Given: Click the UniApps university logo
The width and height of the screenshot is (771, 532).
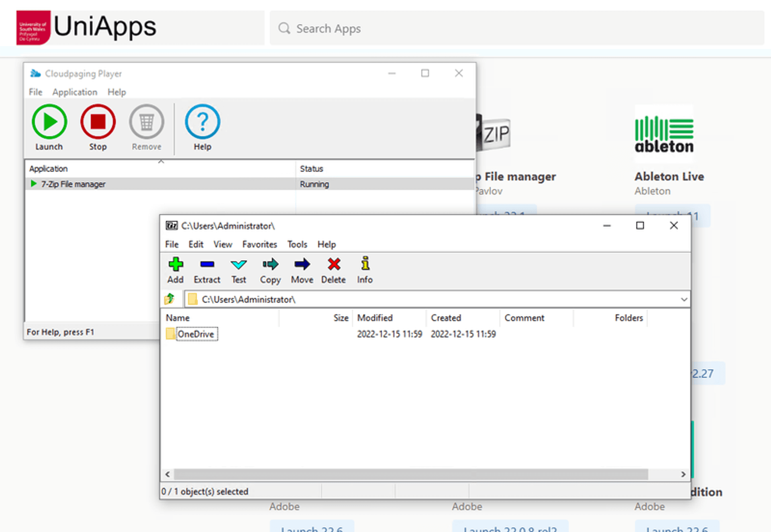Looking at the screenshot, I should tap(33, 28).
